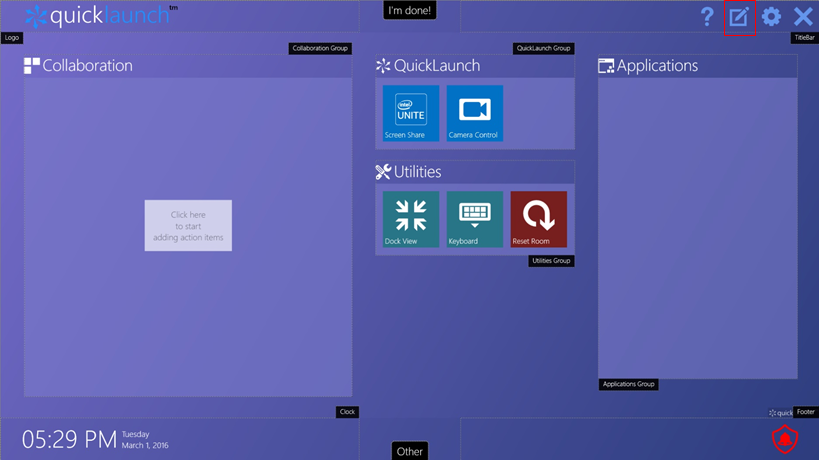Click the Other button at bottom
The height and width of the screenshot is (460, 819).
click(x=410, y=451)
